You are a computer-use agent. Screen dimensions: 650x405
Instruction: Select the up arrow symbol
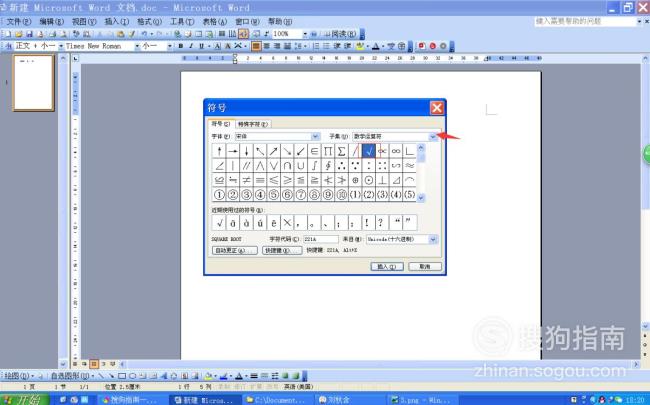(219, 151)
